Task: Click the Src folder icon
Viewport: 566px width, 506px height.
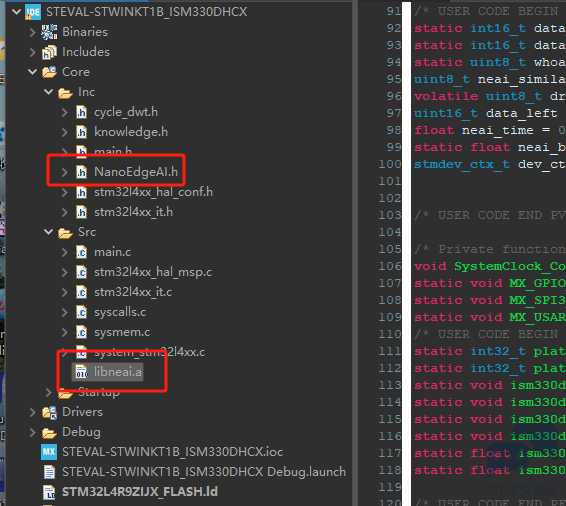Action: [65, 233]
